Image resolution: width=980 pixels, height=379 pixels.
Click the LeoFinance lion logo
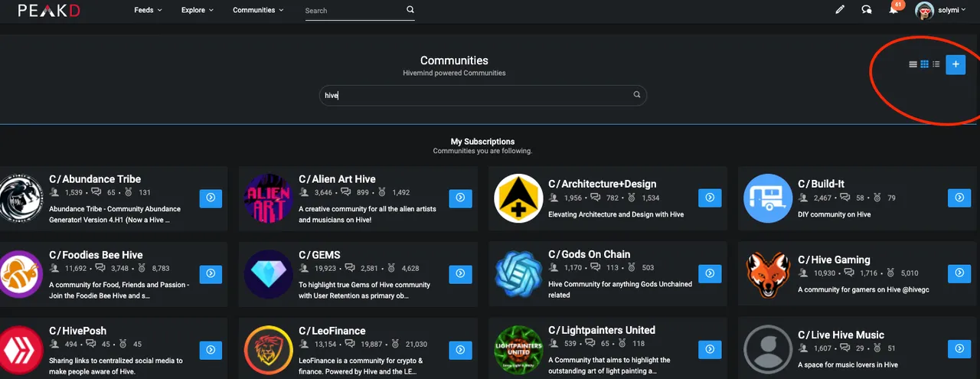pyautogui.click(x=268, y=350)
